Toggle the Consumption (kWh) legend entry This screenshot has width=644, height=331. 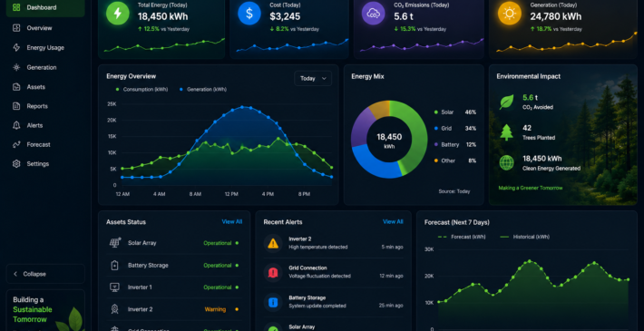(141, 90)
